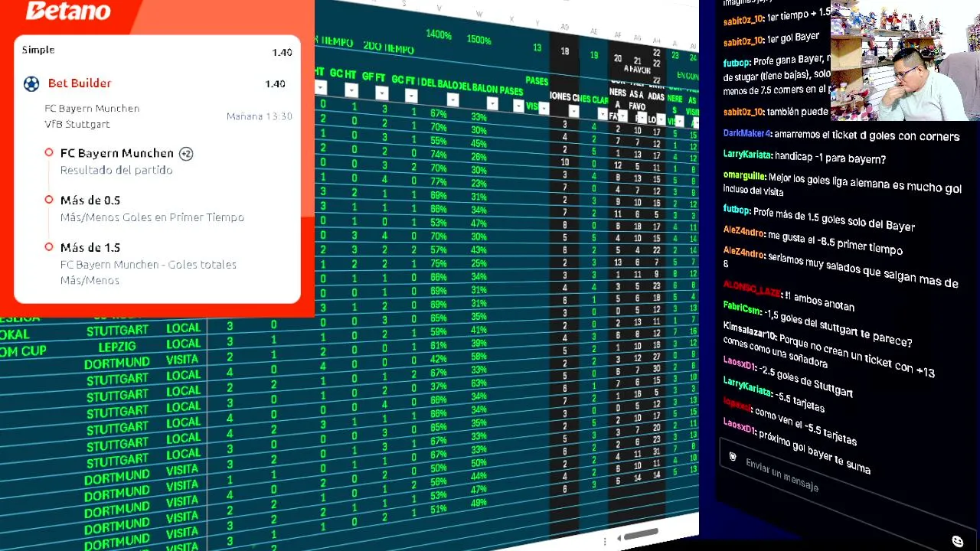Click the 1400% value in the spreadsheet header
The height and width of the screenshot is (551, 980).
(x=439, y=34)
